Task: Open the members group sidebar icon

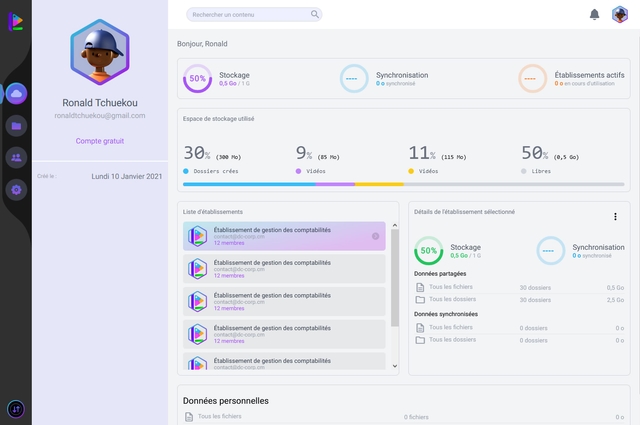Action: (x=16, y=157)
